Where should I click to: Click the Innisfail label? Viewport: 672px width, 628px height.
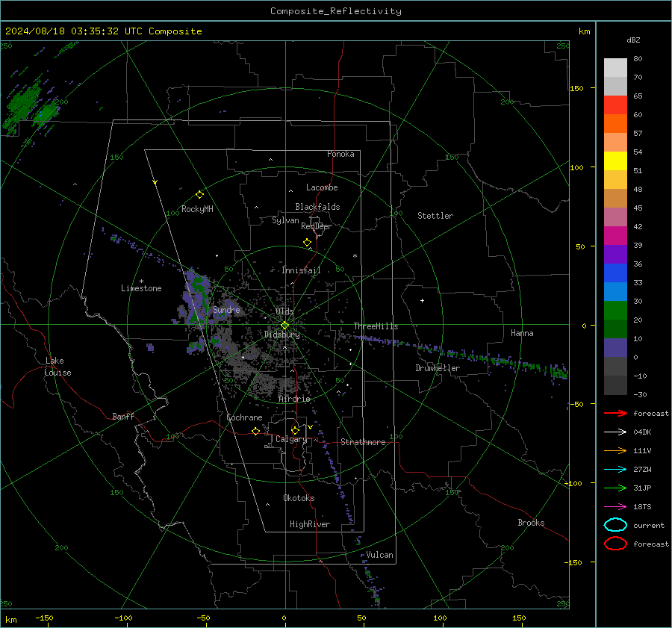click(301, 270)
